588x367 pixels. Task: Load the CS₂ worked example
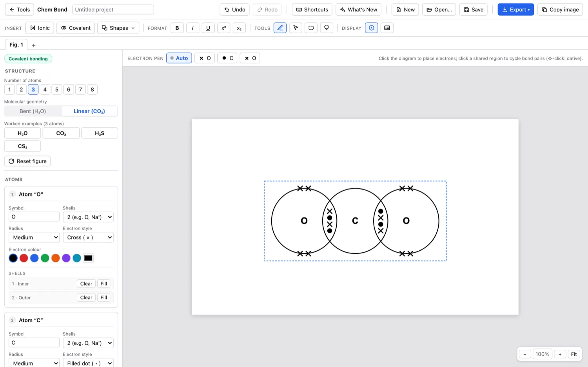pos(22,146)
